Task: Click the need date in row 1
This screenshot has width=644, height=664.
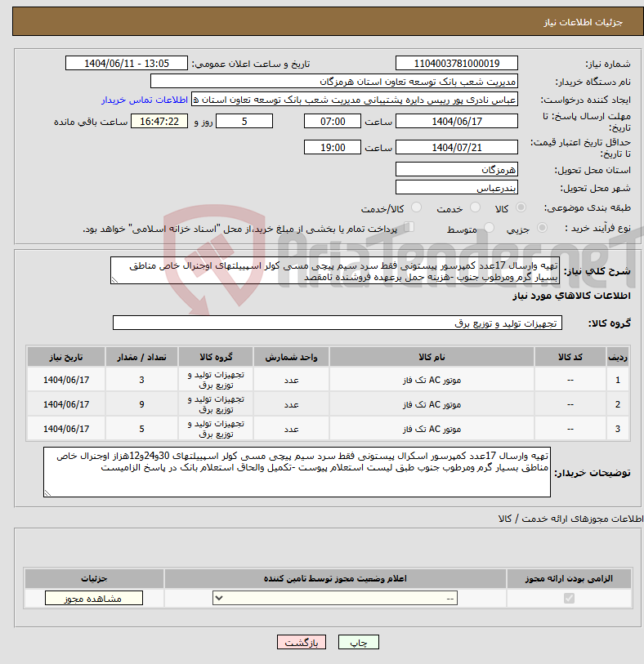Action: tap(66, 380)
